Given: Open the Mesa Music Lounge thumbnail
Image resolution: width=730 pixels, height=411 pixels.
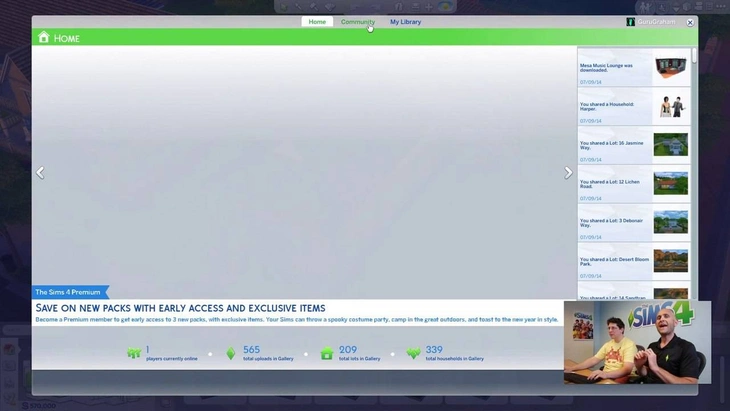Looking at the screenshot, I should click(x=670, y=68).
